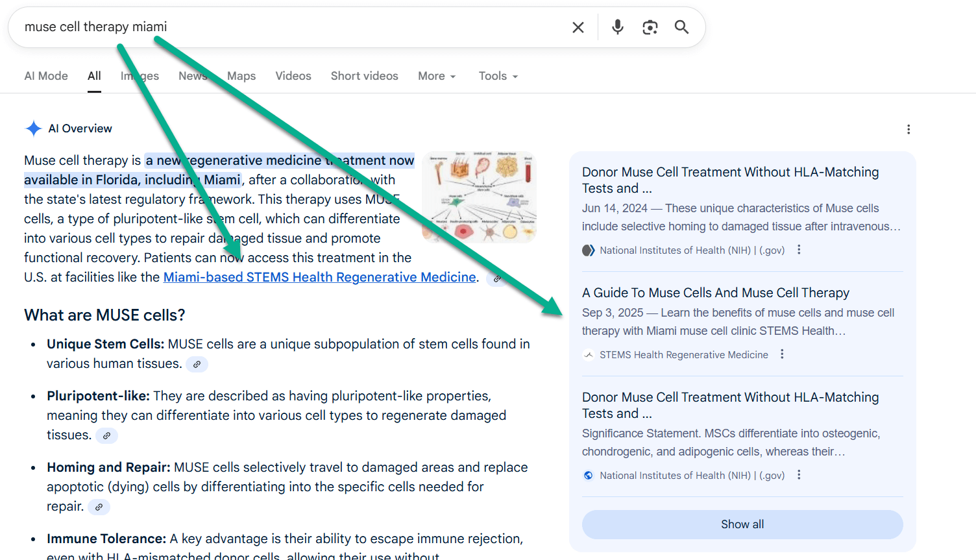Show all sources button
This screenshot has height=560, width=976.
point(742,524)
